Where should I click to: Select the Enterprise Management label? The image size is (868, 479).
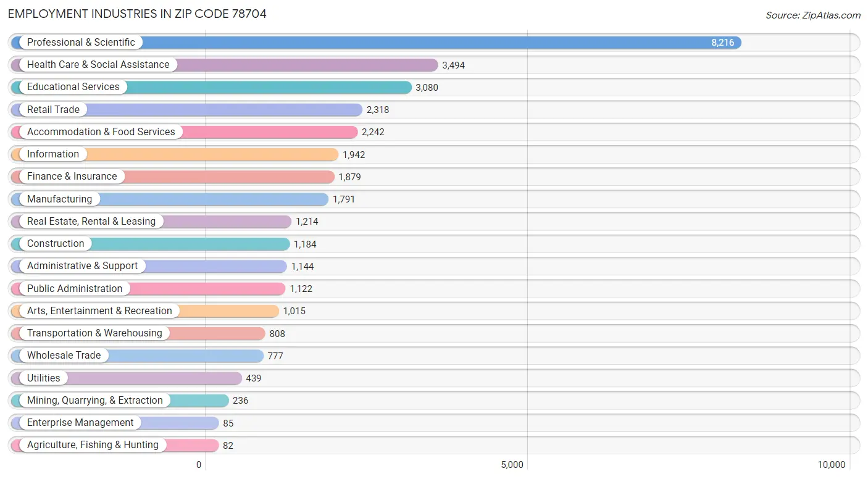click(x=80, y=423)
